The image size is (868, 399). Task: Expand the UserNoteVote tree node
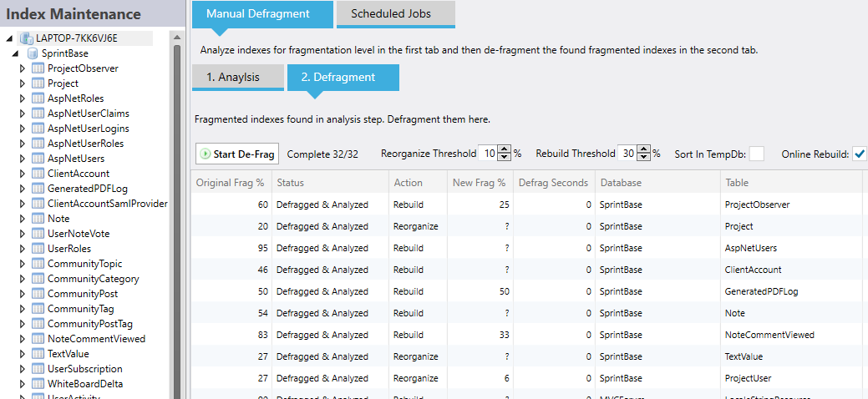click(x=23, y=234)
